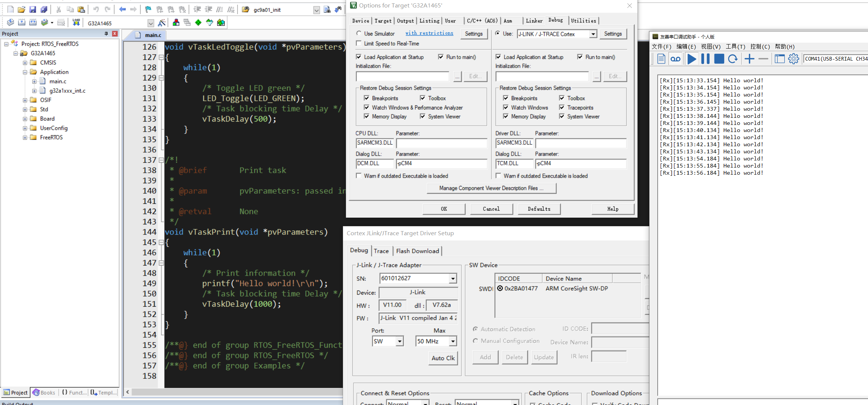Enable Limit Speed to Real-Time
The height and width of the screenshot is (405, 868).
tap(359, 43)
